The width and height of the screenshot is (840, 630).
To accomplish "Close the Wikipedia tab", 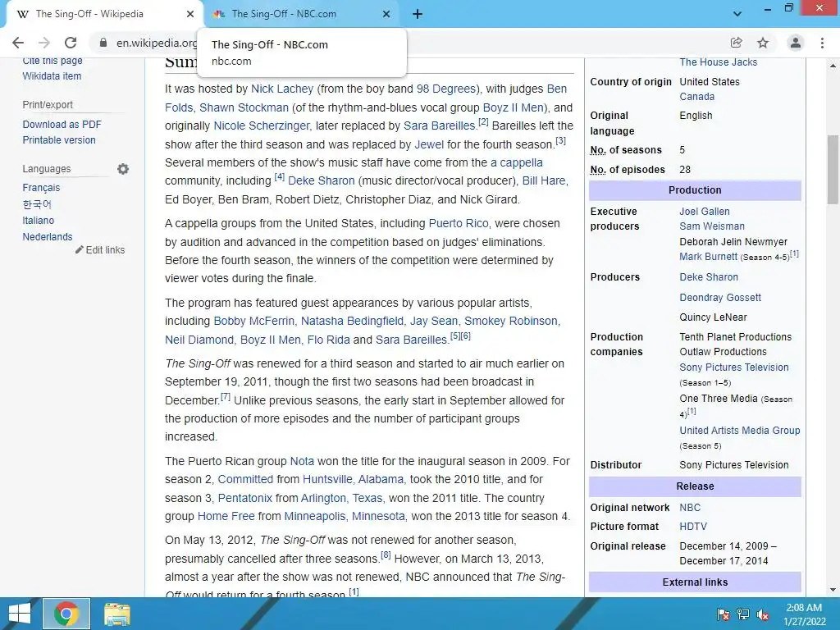I will tap(190, 14).
